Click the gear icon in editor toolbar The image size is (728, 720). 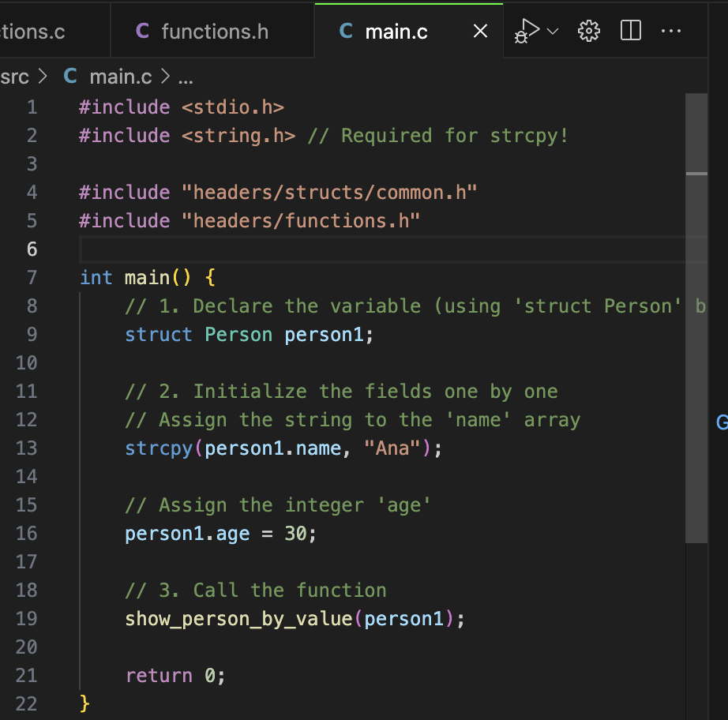(x=588, y=32)
